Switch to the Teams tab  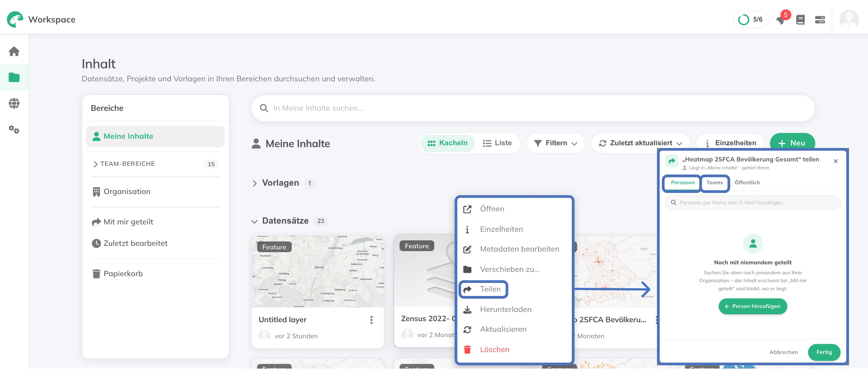coord(714,183)
